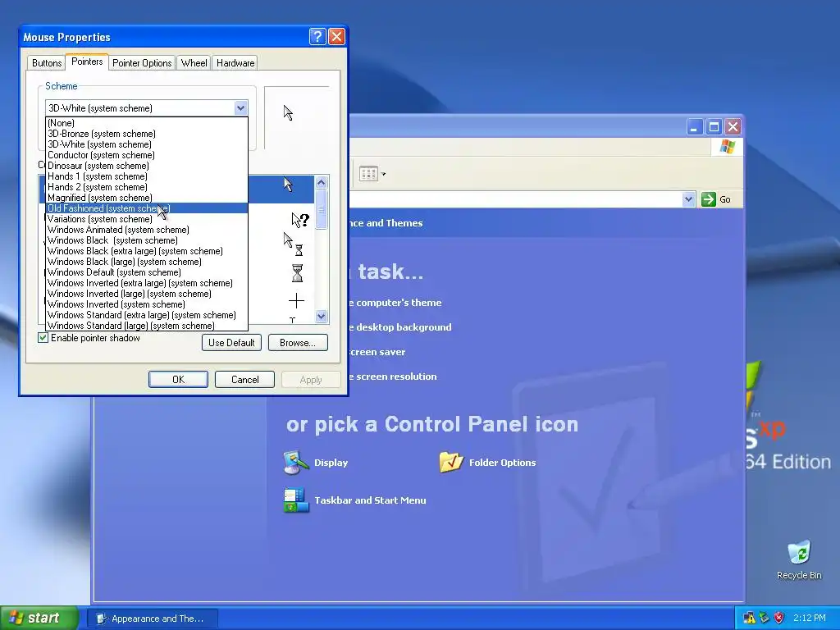Select the Help Select pointer with the question mark
The height and width of the screenshot is (630, 840).
pyautogui.click(x=300, y=220)
